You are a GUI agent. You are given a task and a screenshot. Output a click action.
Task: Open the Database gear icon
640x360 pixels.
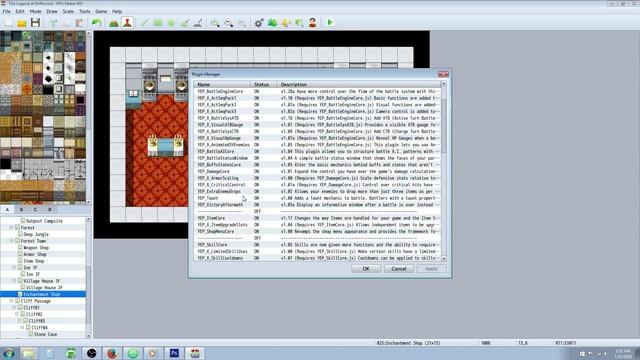coord(259,23)
